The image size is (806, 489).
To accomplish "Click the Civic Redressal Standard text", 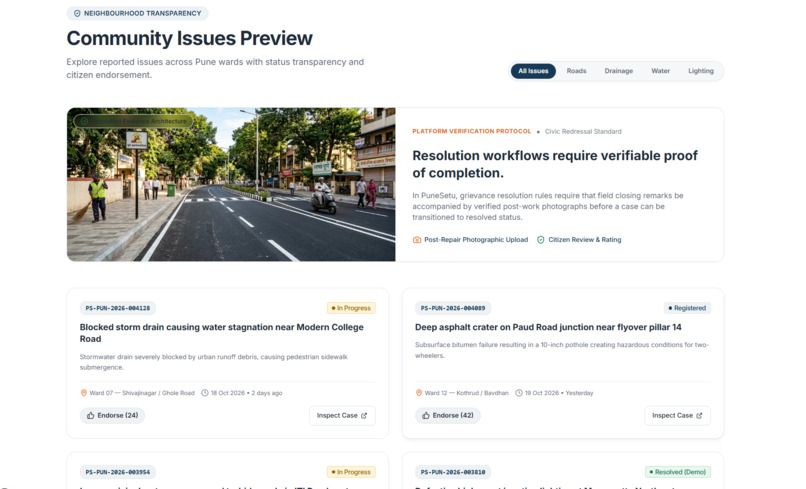I will 583,132.
